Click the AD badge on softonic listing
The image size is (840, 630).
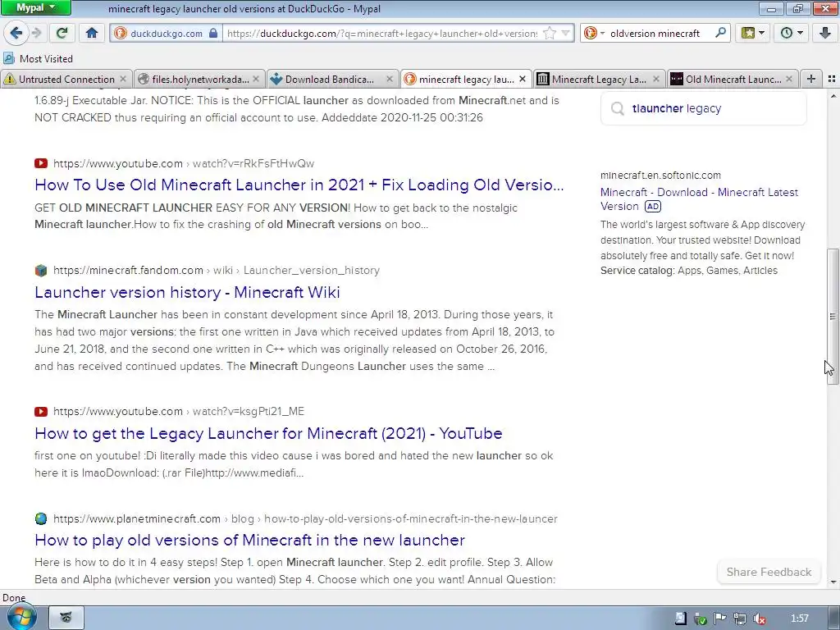(652, 206)
